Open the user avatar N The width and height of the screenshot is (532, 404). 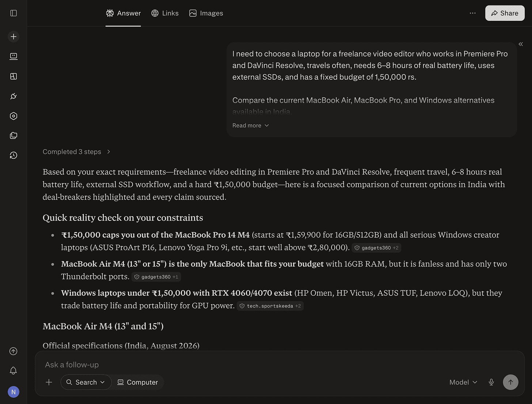pyautogui.click(x=14, y=392)
